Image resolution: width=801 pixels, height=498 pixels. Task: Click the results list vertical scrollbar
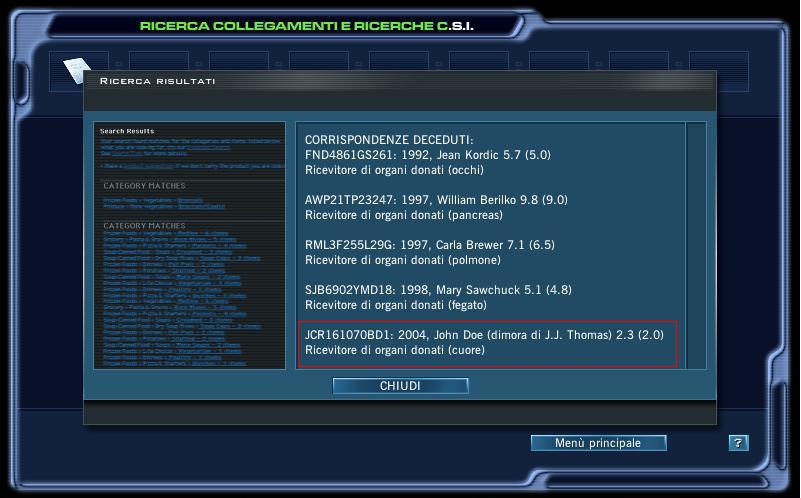coord(696,245)
